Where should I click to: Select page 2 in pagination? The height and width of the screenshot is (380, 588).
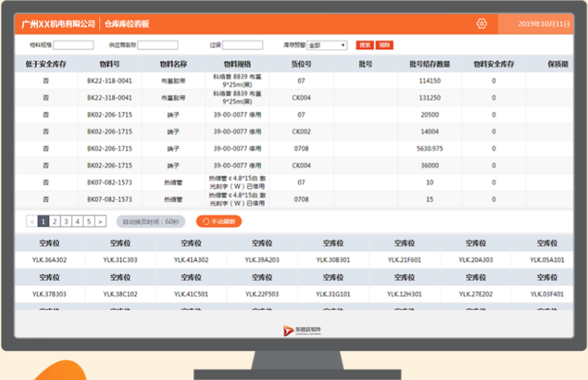pyautogui.click(x=55, y=221)
